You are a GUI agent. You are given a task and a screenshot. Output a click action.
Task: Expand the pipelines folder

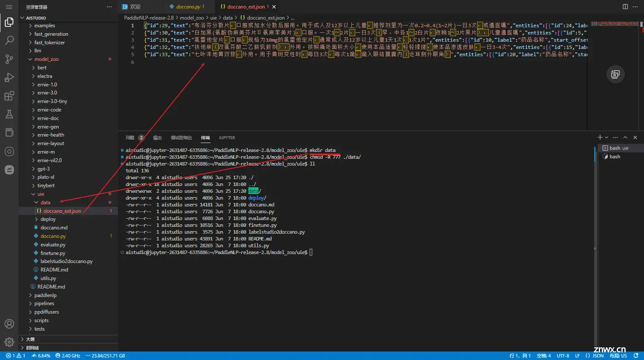(x=68, y=303)
